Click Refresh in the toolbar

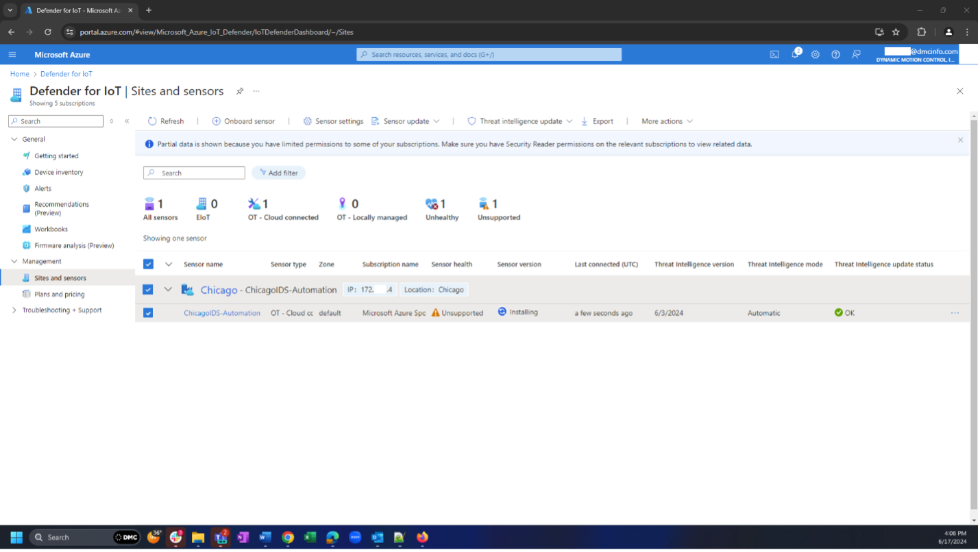[166, 121]
